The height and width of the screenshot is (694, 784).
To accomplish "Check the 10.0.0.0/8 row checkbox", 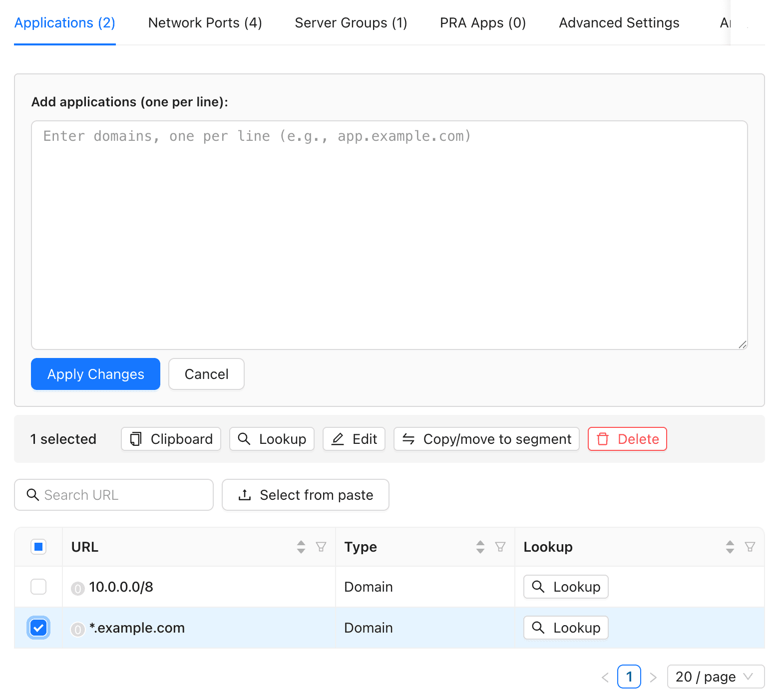I will pyautogui.click(x=38, y=587).
